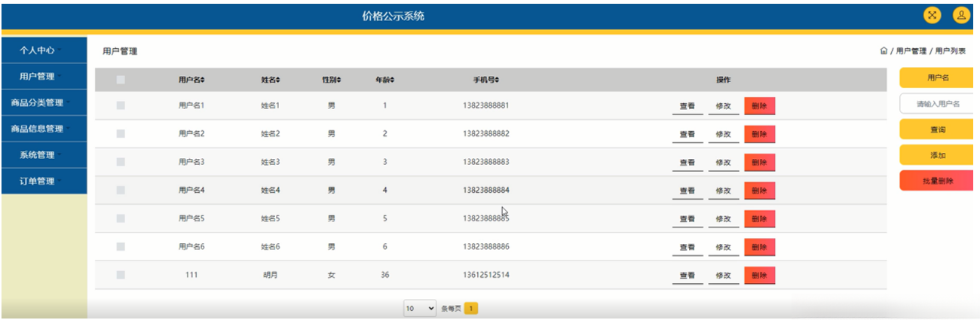The width and height of the screenshot is (980, 320).
Task: Click 修改 for row 用户名2
Action: click(x=723, y=135)
